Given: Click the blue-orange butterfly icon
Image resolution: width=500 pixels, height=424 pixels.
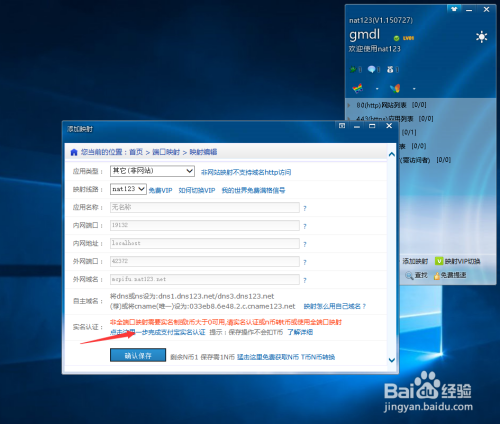Looking at the screenshot, I should click(x=395, y=89).
